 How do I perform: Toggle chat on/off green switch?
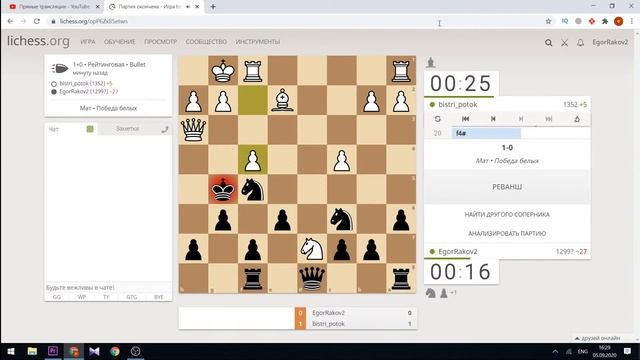90,129
